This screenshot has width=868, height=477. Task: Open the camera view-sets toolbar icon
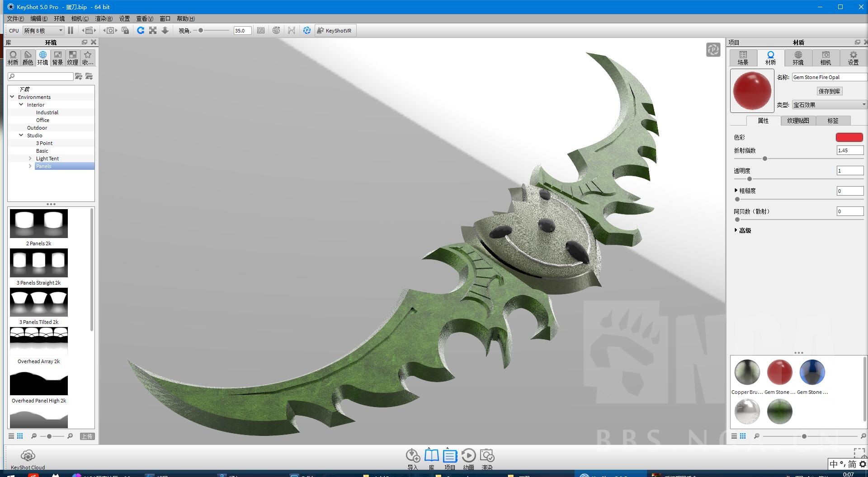tap(110, 30)
